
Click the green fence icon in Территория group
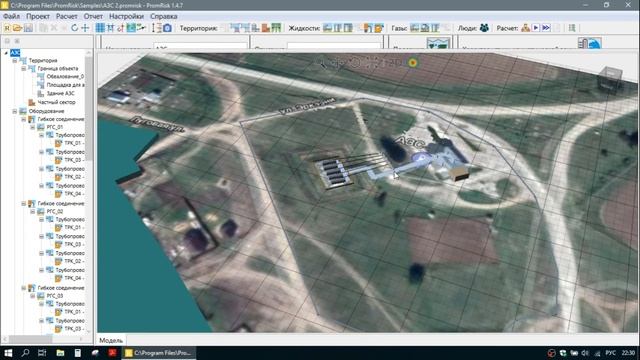click(x=276, y=28)
